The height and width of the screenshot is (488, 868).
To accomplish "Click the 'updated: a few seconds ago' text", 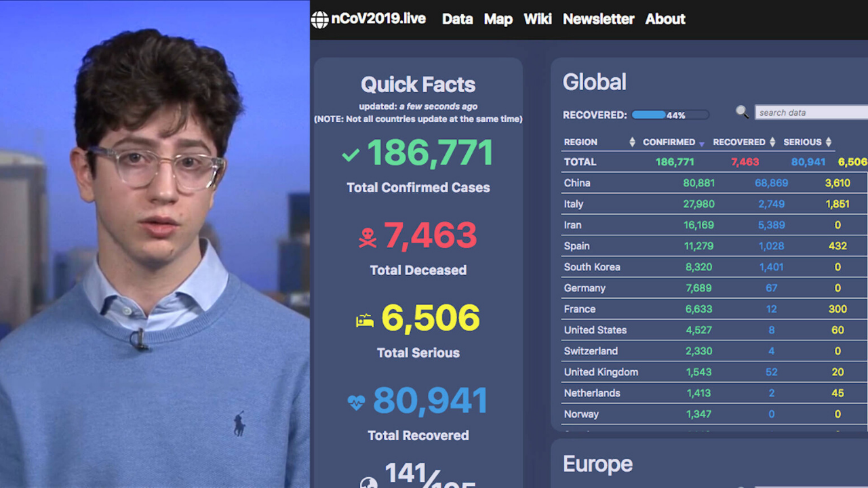I will (x=418, y=106).
